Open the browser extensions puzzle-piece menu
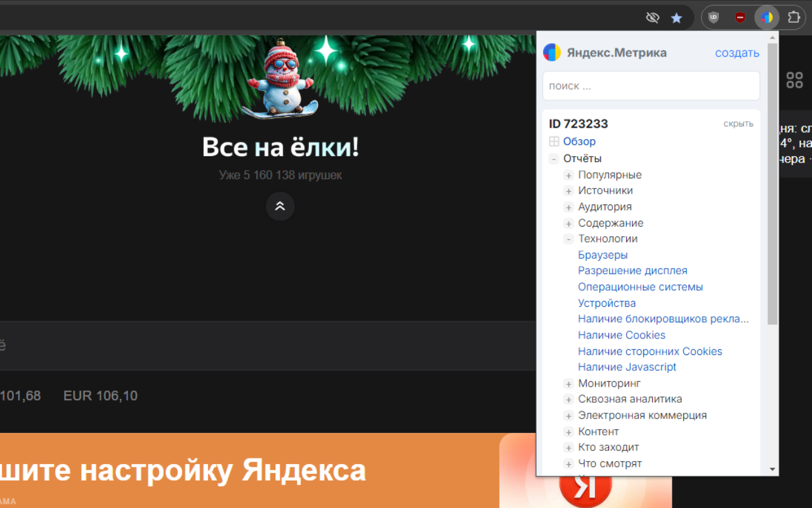812x508 pixels. (794, 17)
